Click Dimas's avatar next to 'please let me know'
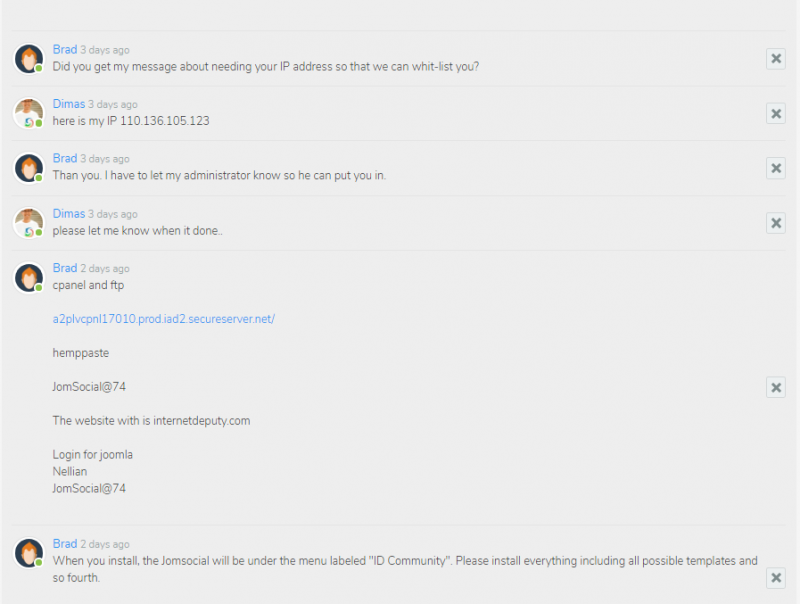This screenshot has width=800, height=604. coord(29,223)
